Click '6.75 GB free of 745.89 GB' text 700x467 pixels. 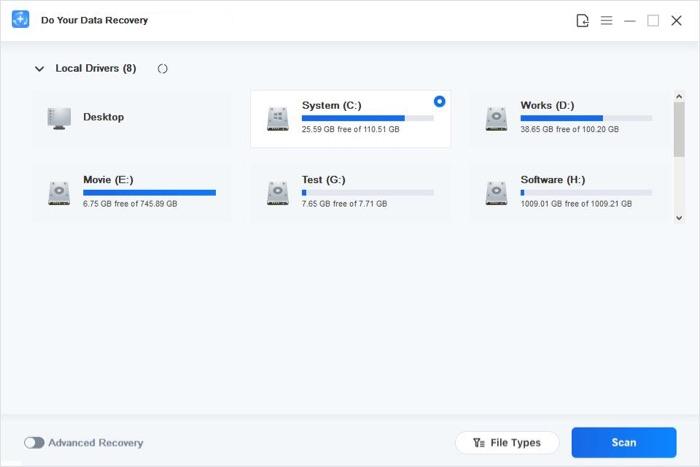click(130, 204)
